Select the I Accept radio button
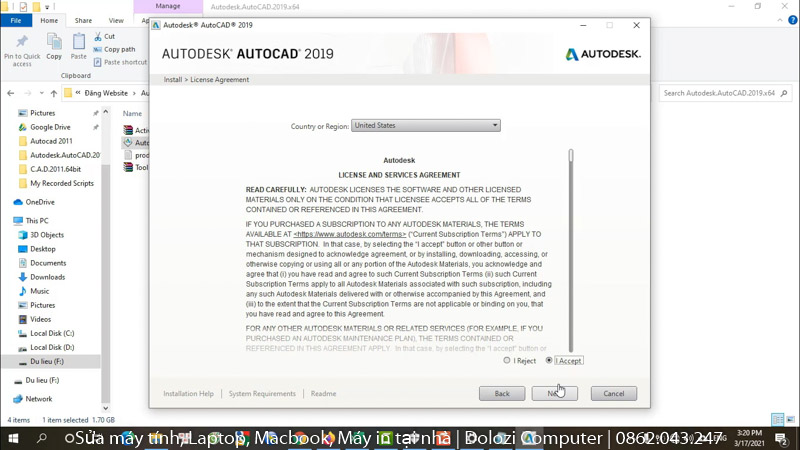The image size is (800, 450). (549, 360)
